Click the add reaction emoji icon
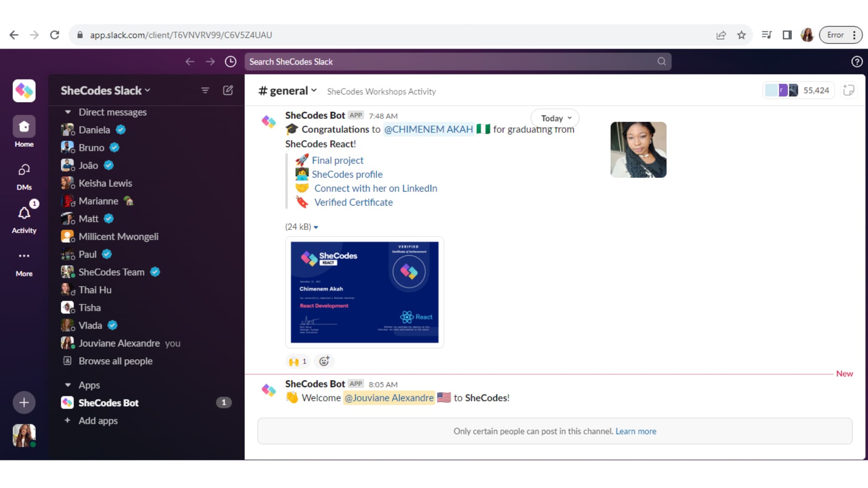Image resolution: width=868 pixels, height=488 pixels. coord(324,361)
